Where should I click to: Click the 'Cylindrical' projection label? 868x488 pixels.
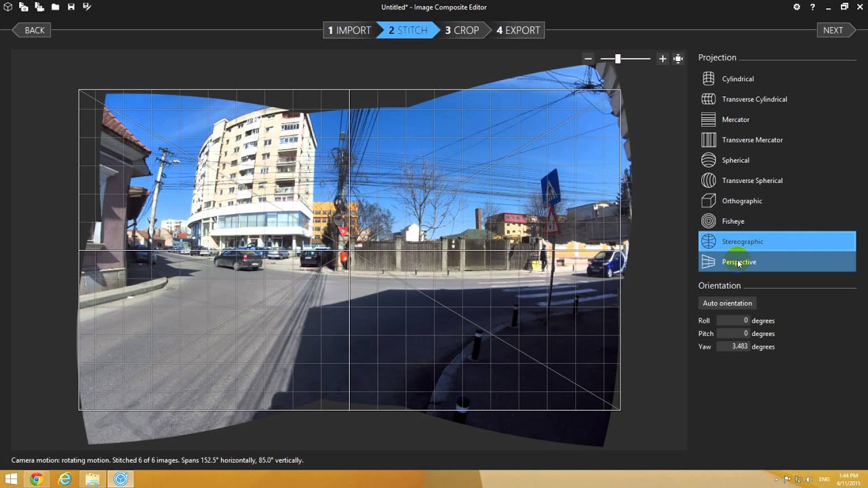738,79
